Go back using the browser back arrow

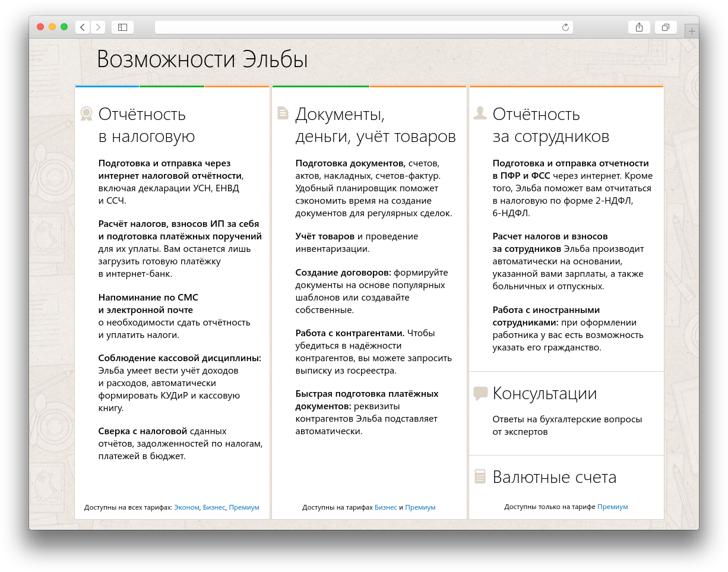click(83, 27)
